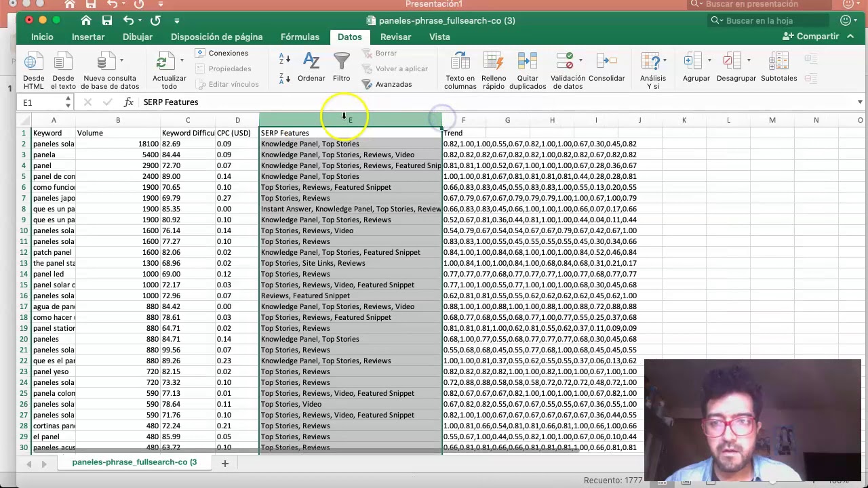This screenshot has height=488, width=868.
Task: Click the Relleno rápido icon
Action: click(x=494, y=62)
